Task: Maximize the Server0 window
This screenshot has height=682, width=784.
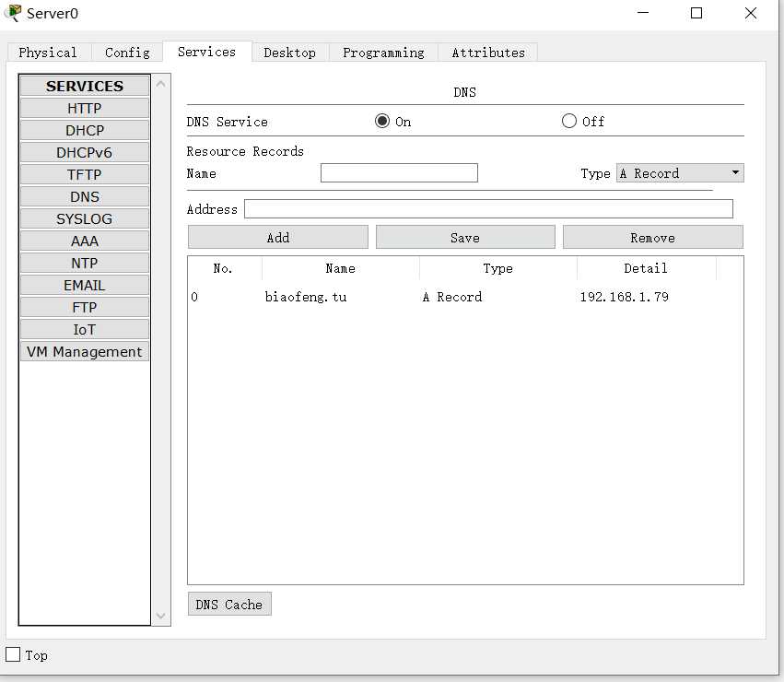Action: [x=696, y=13]
